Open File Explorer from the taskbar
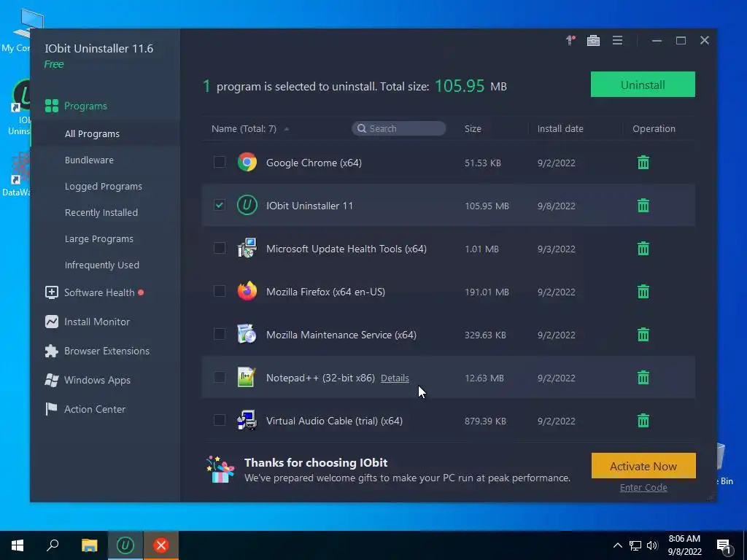The image size is (747, 560). [89, 545]
